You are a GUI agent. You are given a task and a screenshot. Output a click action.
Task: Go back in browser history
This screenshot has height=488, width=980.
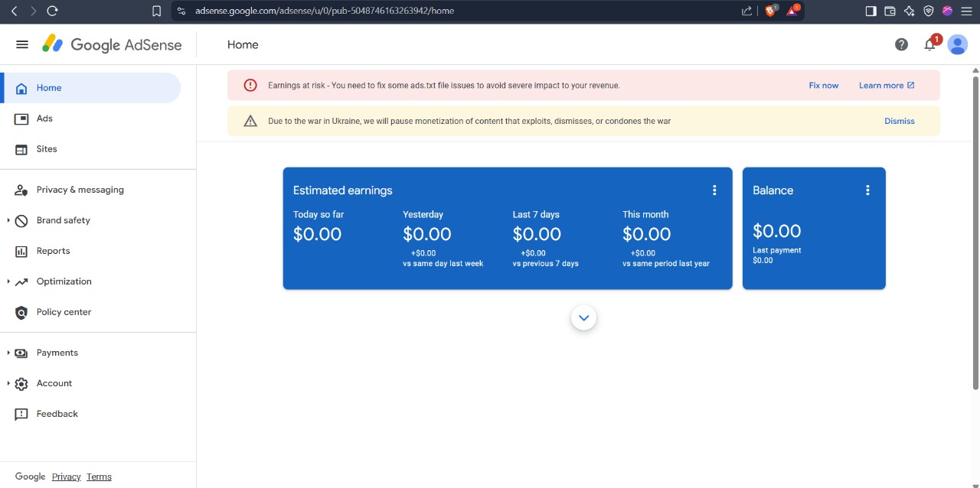(x=13, y=11)
